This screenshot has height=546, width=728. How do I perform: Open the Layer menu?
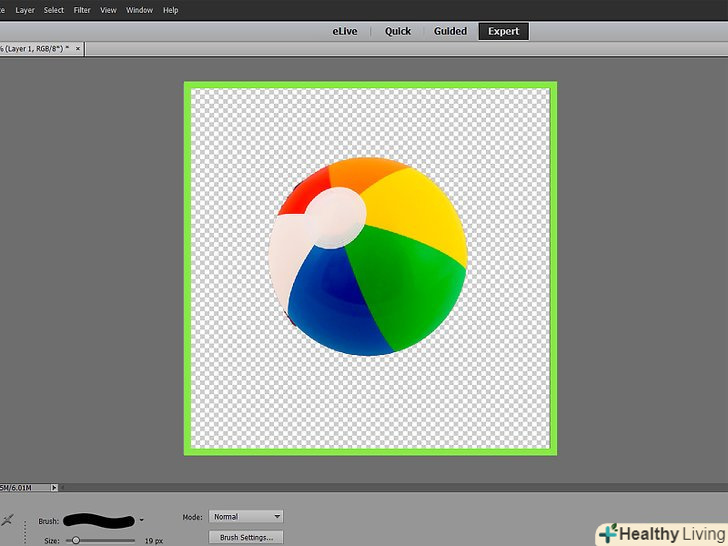click(x=25, y=10)
